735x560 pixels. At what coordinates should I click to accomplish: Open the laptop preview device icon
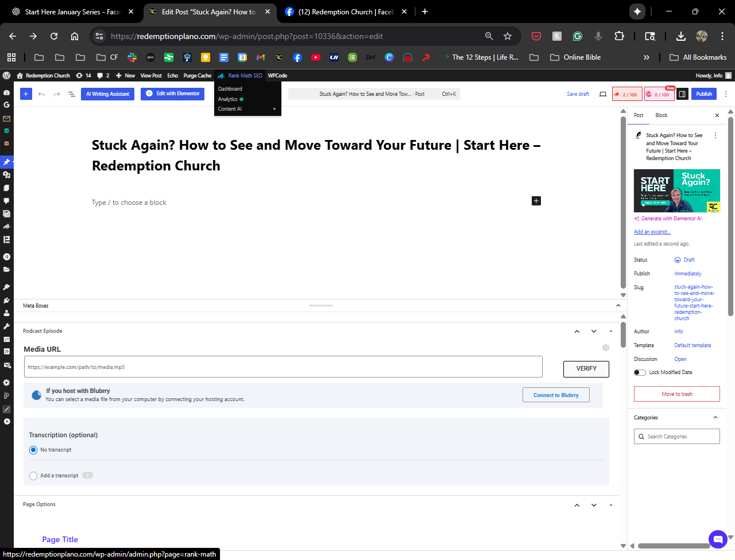pyautogui.click(x=603, y=94)
